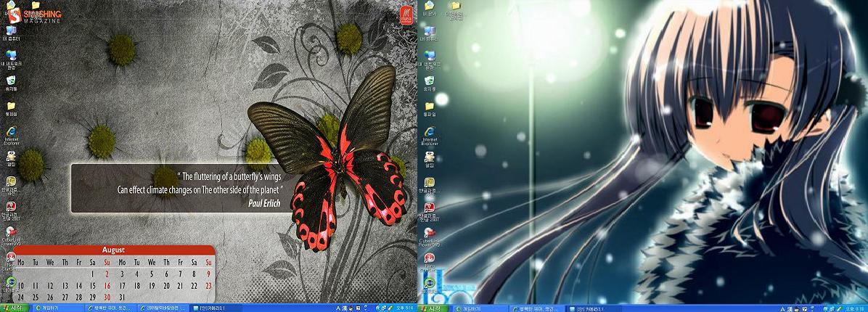868x312 pixels.
Task: Switch to 2008달력배경화면 taskbar window
Action: pyautogui.click(x=162, y=308)
